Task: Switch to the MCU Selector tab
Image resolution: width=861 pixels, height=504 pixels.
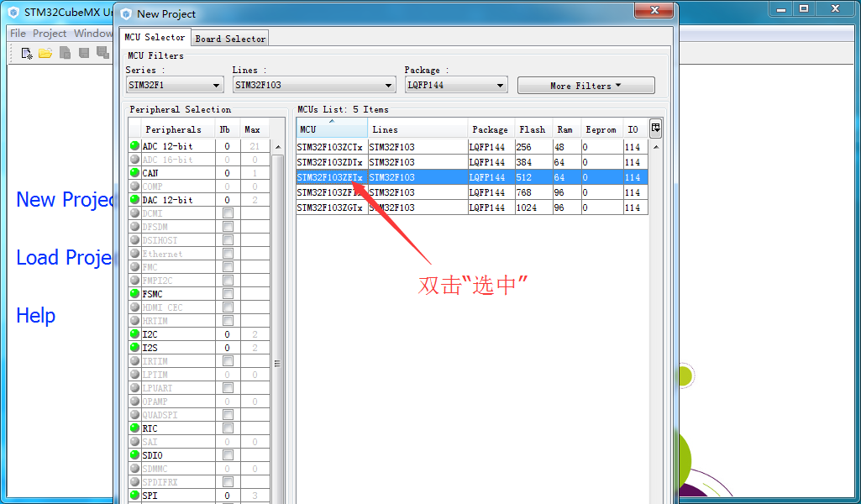Action: click(x=155, y=37)
